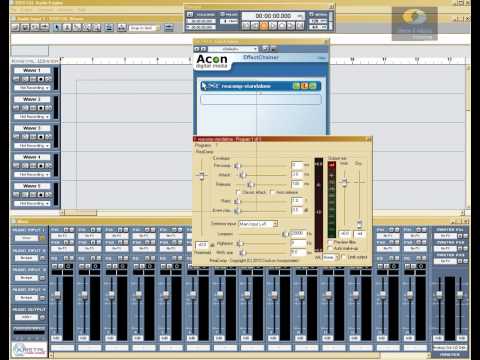Open Waver 3 'Not Recording' input dropdown

(x=32, y=146)
